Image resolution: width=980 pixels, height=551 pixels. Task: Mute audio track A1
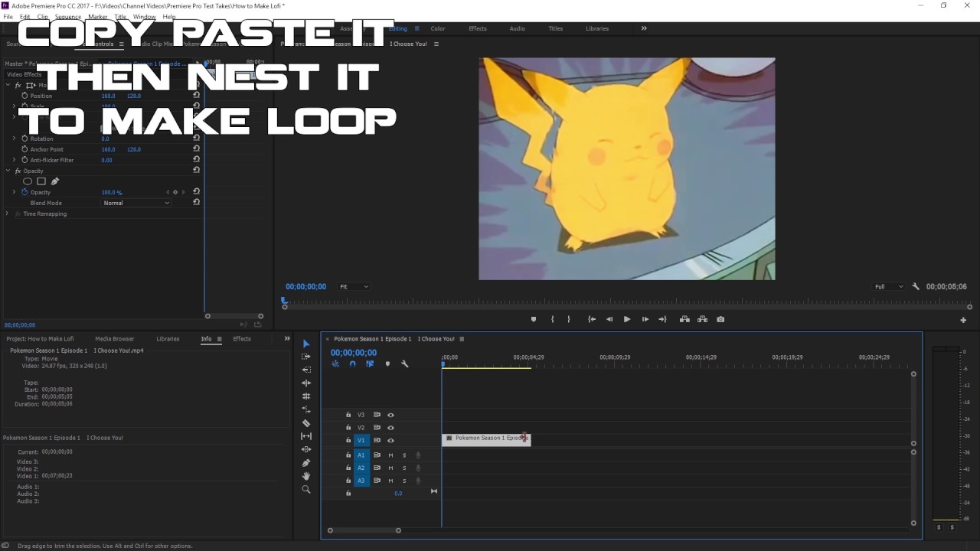click(x=390, y=455)
